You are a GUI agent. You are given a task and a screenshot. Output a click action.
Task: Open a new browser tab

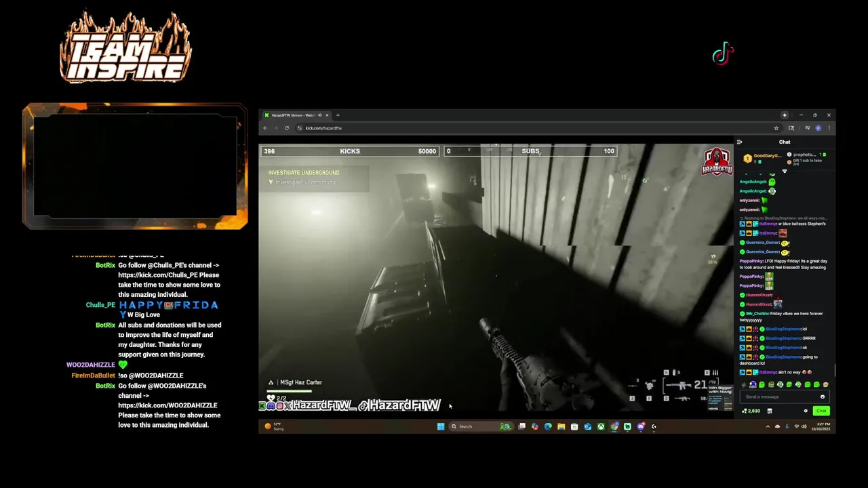tap(338, 115)
